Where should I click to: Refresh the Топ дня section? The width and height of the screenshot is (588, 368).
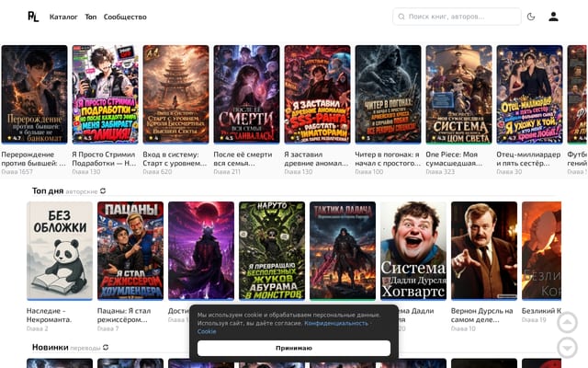[103, 190]
